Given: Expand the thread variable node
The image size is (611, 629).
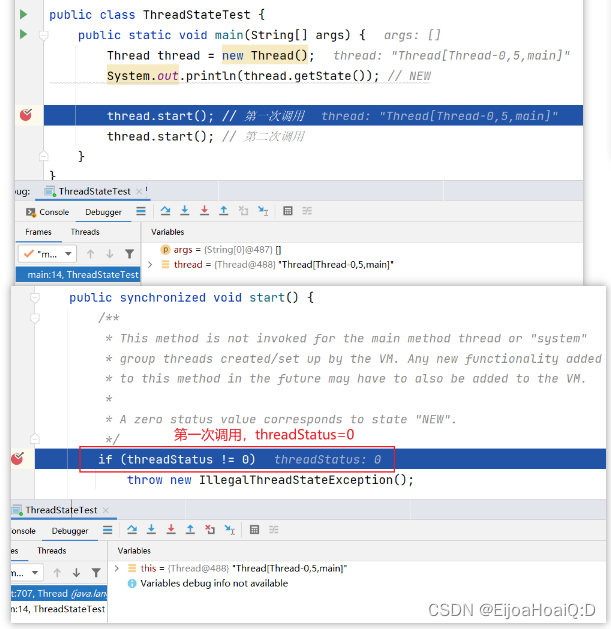Looking at the screenshot, I should 150,265.
